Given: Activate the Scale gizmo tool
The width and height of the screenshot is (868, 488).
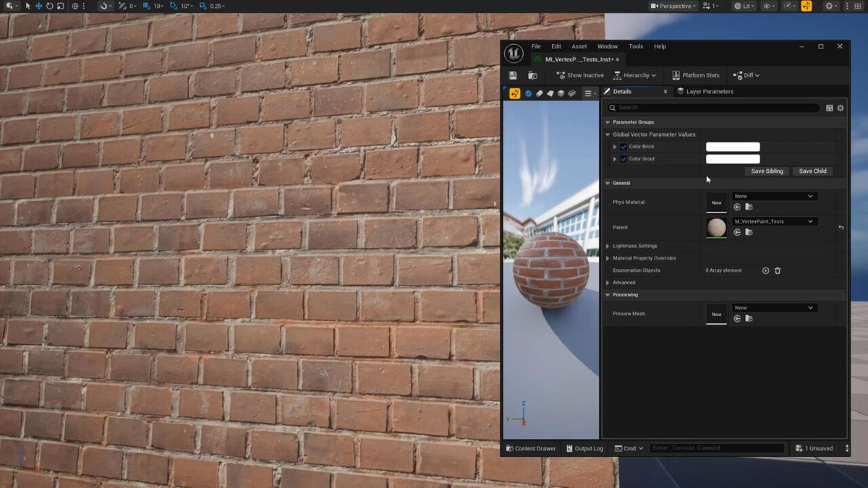Looking at the screenshot, I should [60, 6].
